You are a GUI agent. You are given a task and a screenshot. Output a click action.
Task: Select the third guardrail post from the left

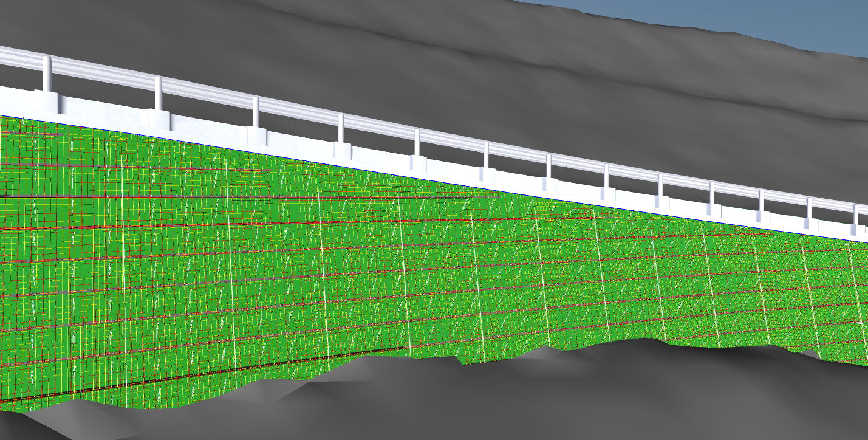(256, 112)
